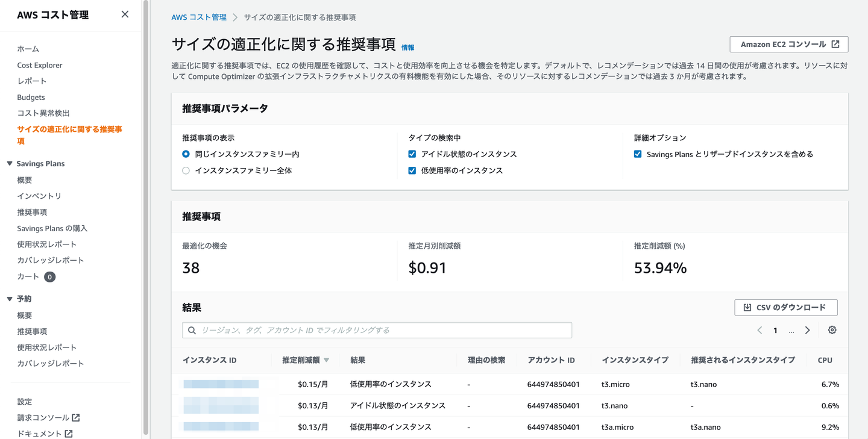Open 予約 推奨事項 page
The height and width of the screenshot is (439, 868).
coord(32,331)
